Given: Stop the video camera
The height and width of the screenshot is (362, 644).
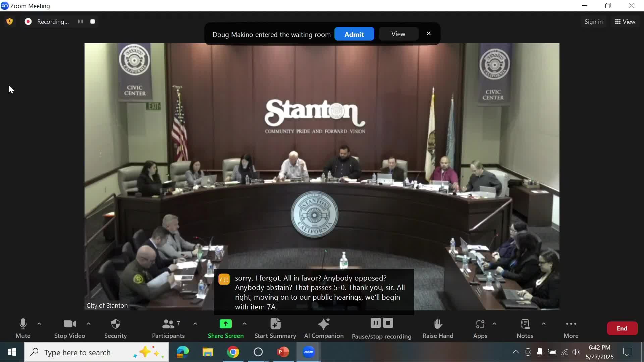Looking at the screenshot, I should coord(69,328).
